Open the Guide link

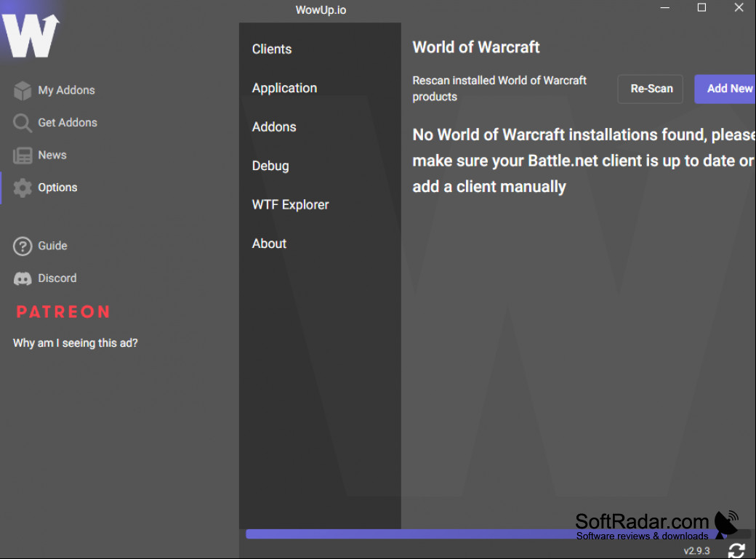[x=52, y=246]
